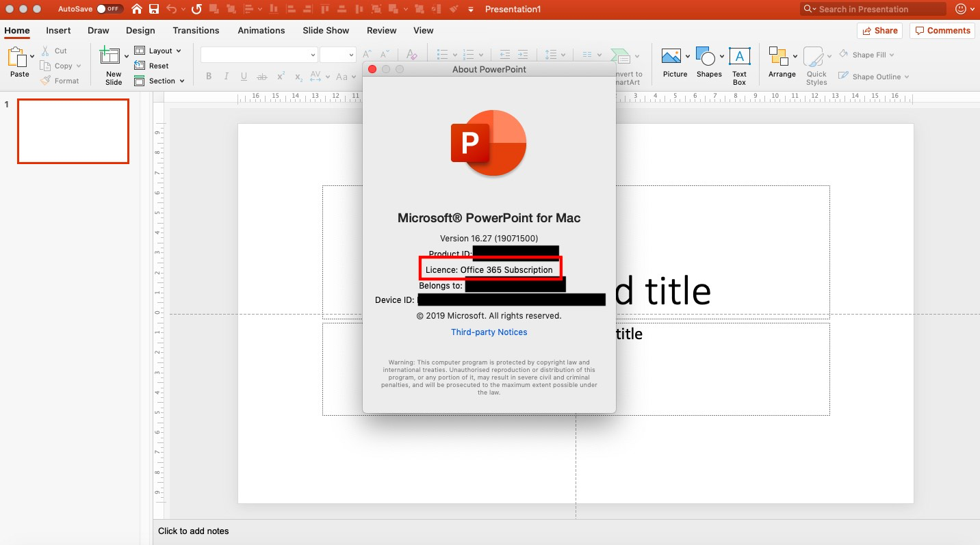Screen dimensions: 980x545
Task: Reset the slide with Reset button
Action: (x=152, y=66)
